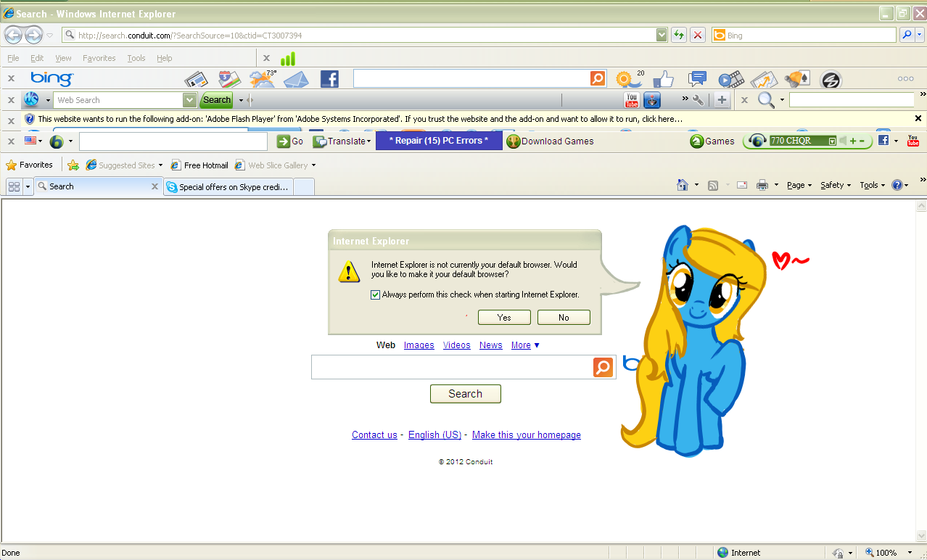
Task: Open the wrench options icon
Action: tap(699, 100)
